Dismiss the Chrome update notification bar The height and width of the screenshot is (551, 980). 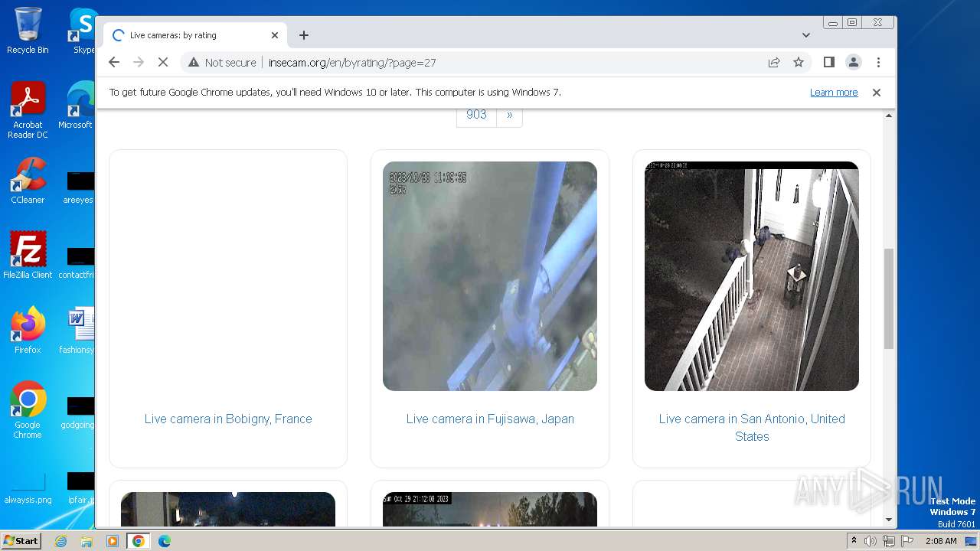click(877, 93)
